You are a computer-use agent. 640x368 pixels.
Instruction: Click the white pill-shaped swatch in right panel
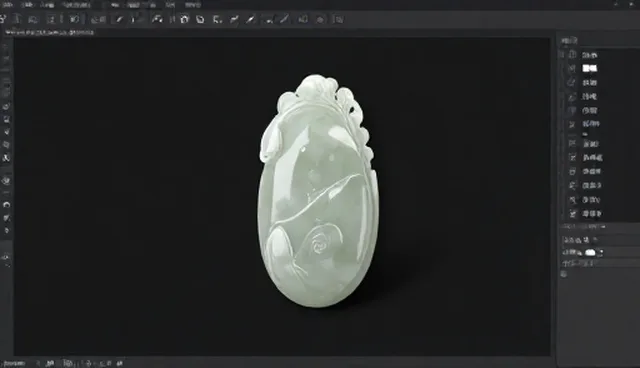590,253
